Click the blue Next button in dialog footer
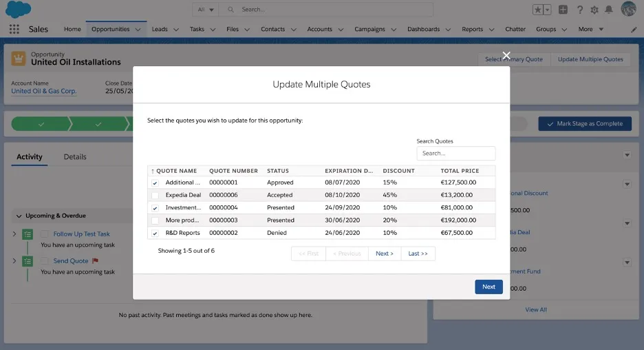This screenshot has width=644, height=350. 489,287
